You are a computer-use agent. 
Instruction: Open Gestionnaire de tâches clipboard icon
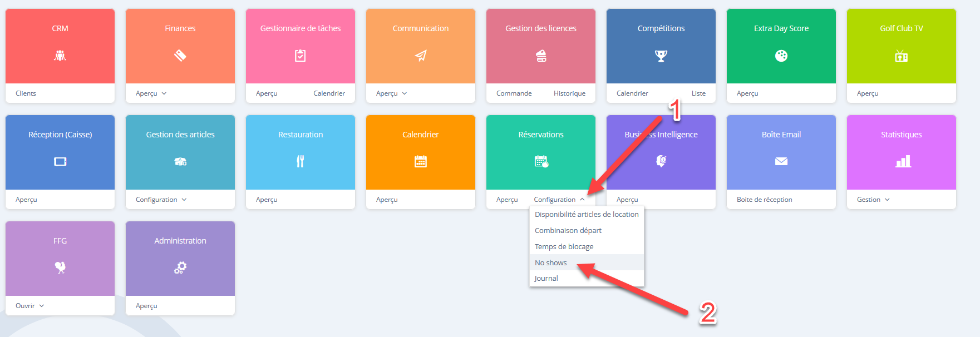(x=301, y=56)
